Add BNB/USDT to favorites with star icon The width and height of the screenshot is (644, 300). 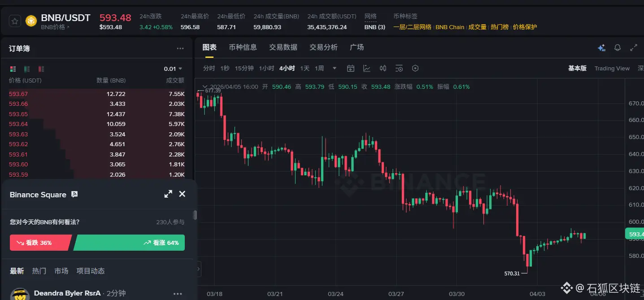(15, 21)
